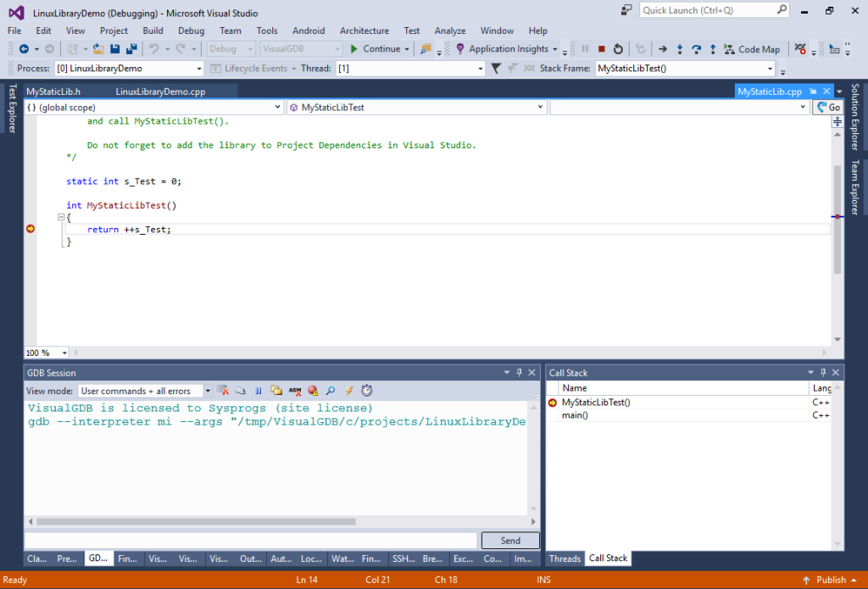Click the magnifier search icon in GDB Session toolbar
868x589 pixels.
click(x=331, y=391)
